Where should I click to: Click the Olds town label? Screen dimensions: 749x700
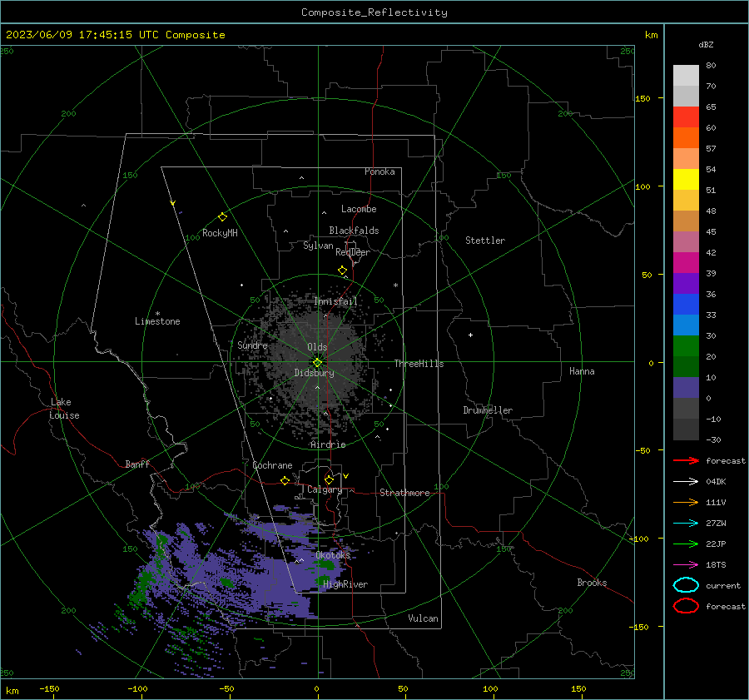[x=317, y=347]
